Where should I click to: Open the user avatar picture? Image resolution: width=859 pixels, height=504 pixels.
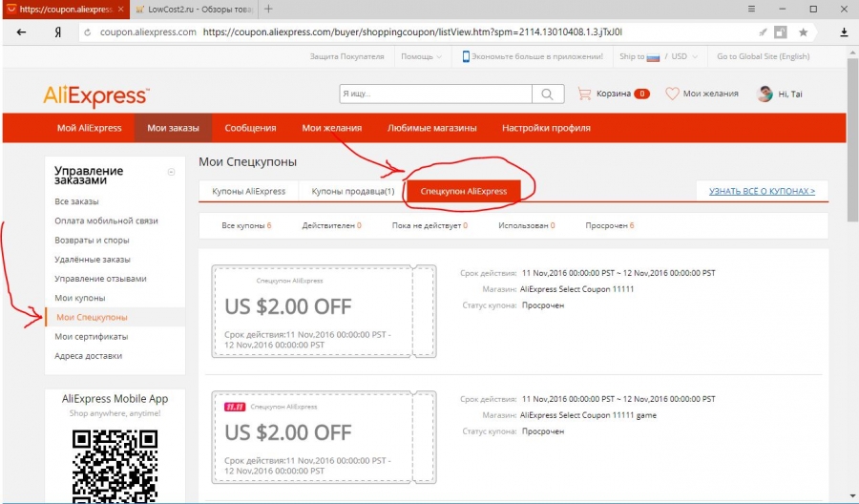tap(765, 94)
